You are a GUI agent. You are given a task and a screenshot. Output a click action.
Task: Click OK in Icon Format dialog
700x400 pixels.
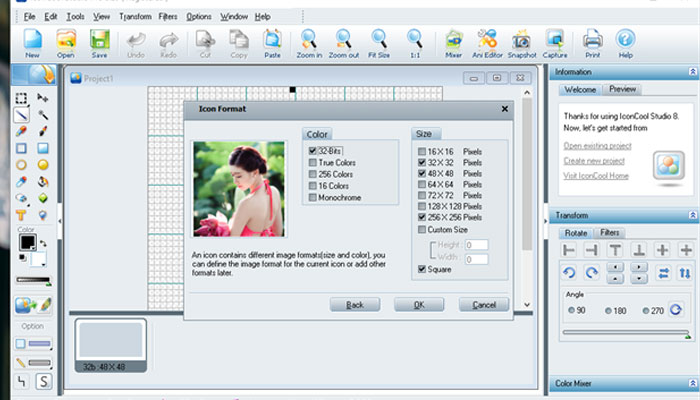point(419,305)
